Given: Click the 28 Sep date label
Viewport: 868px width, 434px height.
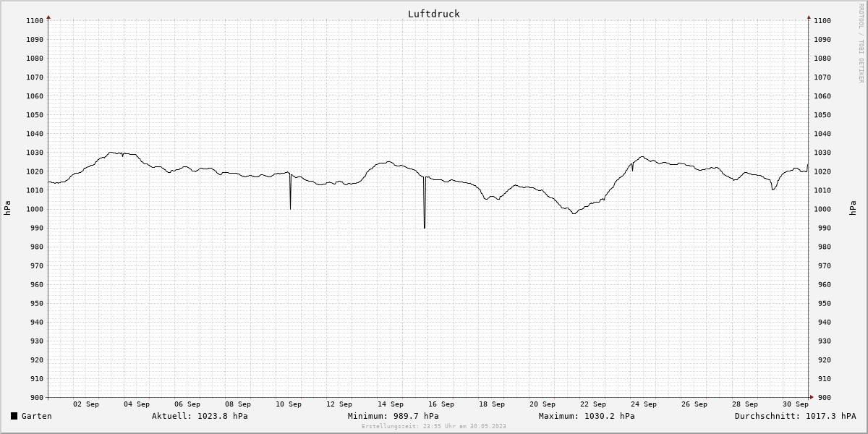Looking at the screenshot, I should pos(745,404).
